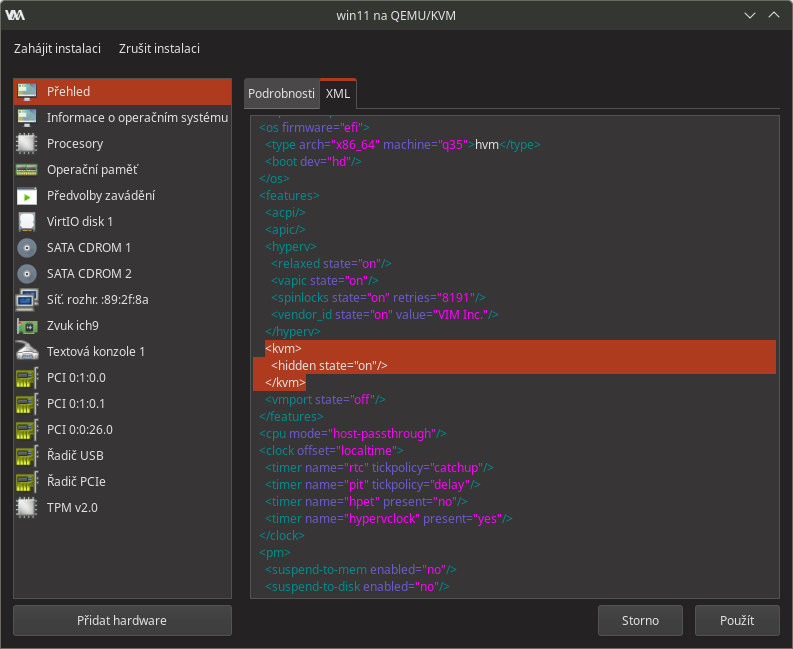Select SATA CDROM 1 entry
Image resolution: width=793 pixels, height=649 pixels.
click(122, 248)
